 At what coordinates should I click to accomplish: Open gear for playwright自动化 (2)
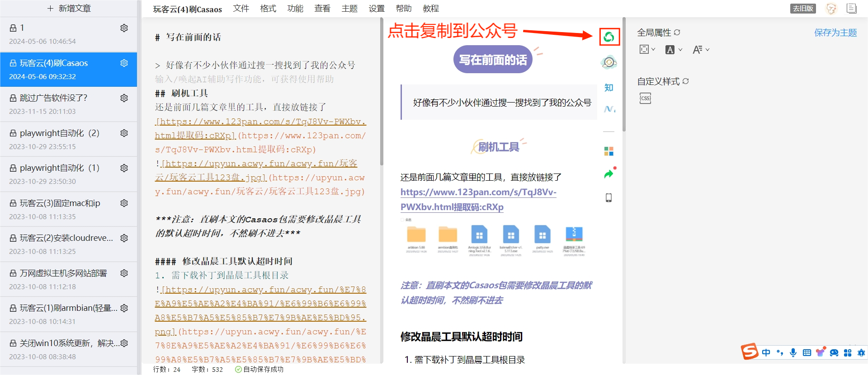click(x=124, y=133)
